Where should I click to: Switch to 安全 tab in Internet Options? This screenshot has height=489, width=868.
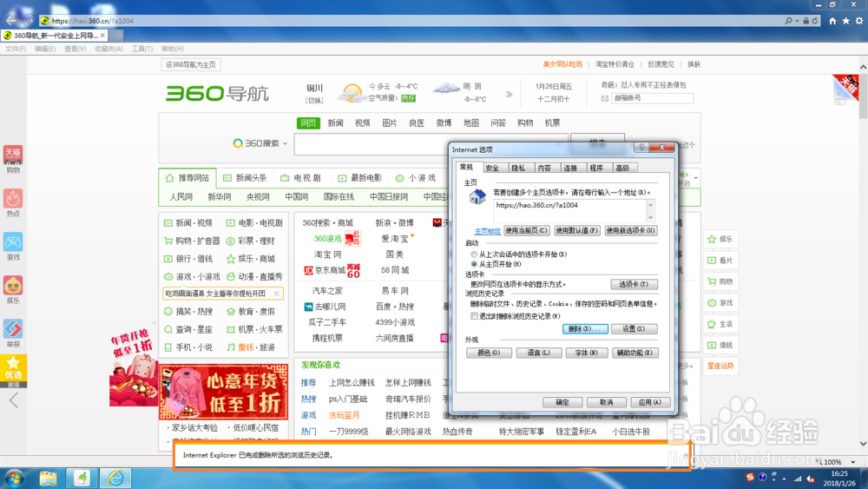tap(492, 168)
